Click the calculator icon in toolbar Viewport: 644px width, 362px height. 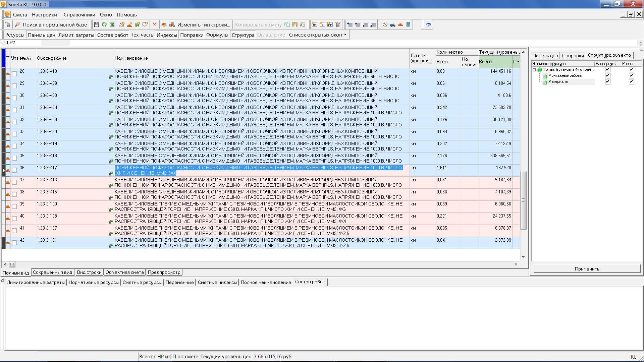[408, 24]
